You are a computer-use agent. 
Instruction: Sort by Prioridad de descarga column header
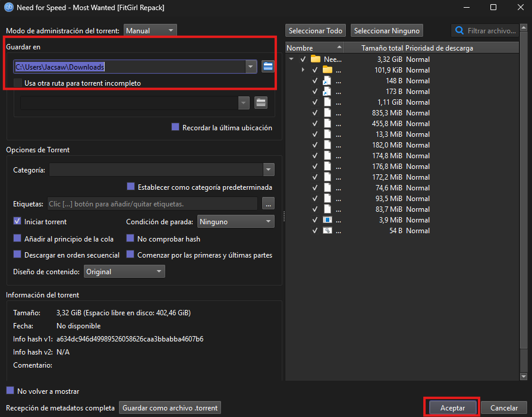461,48
